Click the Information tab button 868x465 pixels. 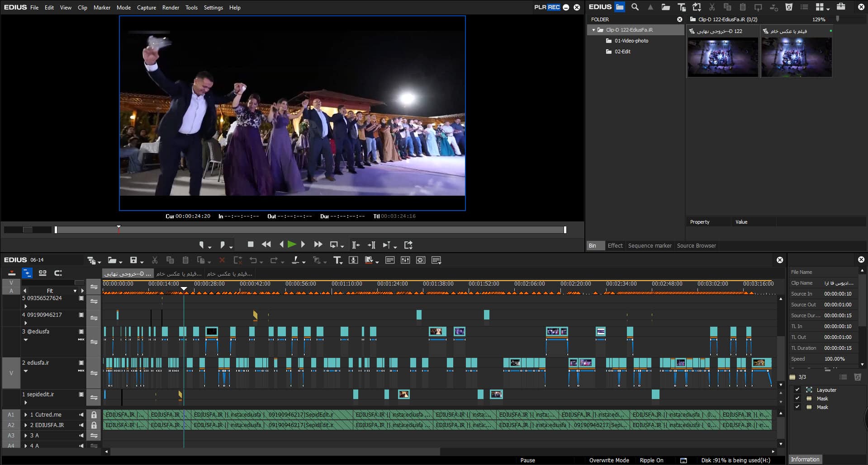805,459
